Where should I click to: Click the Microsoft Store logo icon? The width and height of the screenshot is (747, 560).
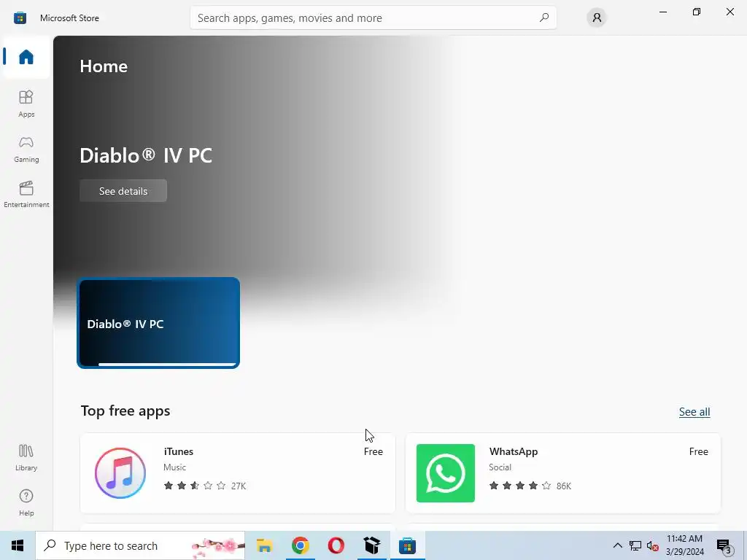point(20,18)
